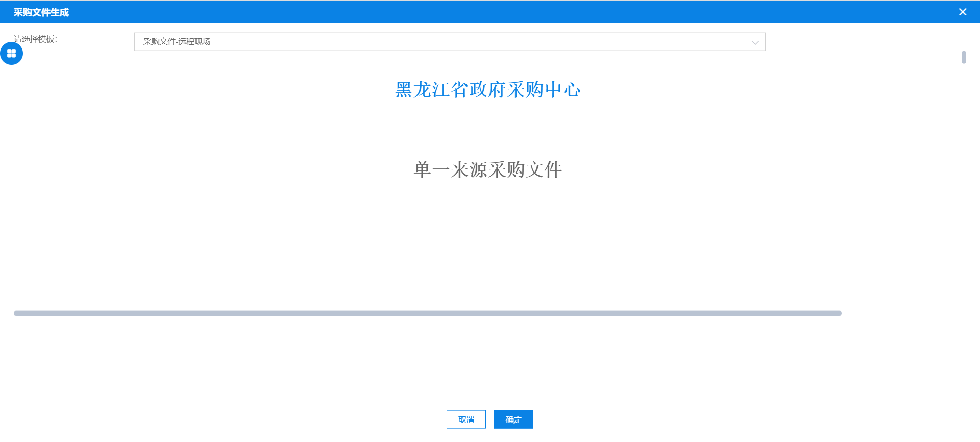
Task: Click the dropdown chevron arrow
Action: click(755, 42)
